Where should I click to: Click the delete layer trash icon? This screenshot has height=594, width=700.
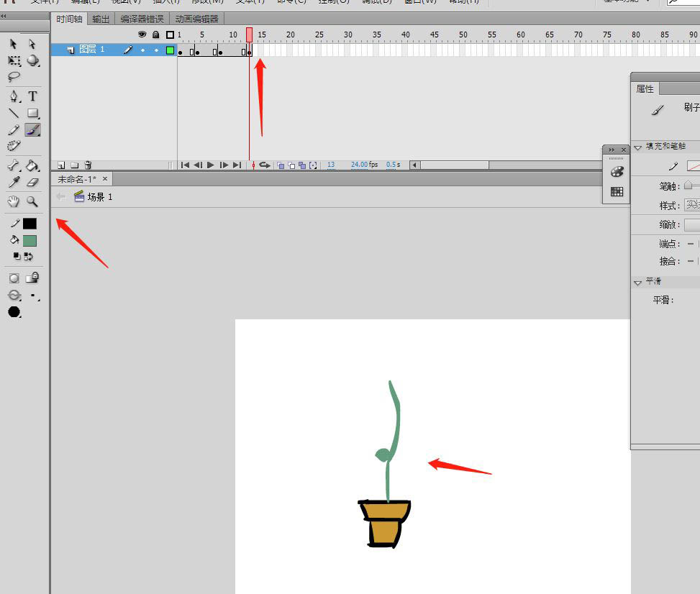click(88, 165)
